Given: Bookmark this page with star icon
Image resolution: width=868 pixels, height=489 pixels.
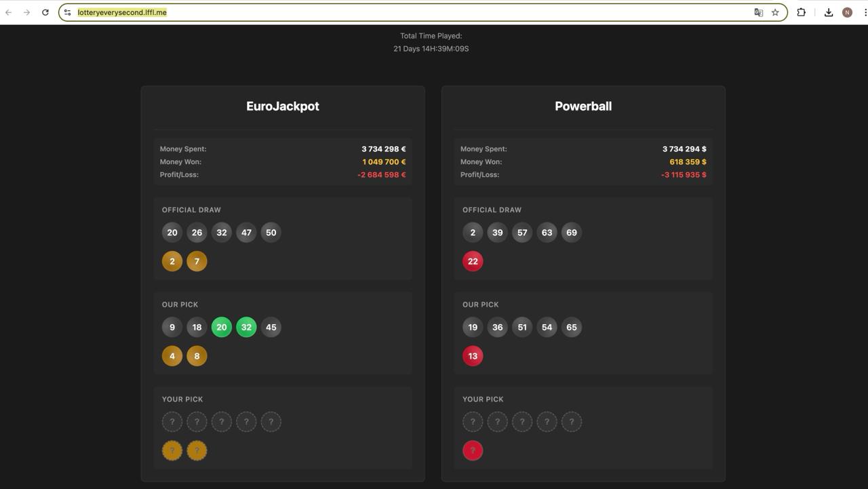Looking at the screenshot, I should 775,12.
